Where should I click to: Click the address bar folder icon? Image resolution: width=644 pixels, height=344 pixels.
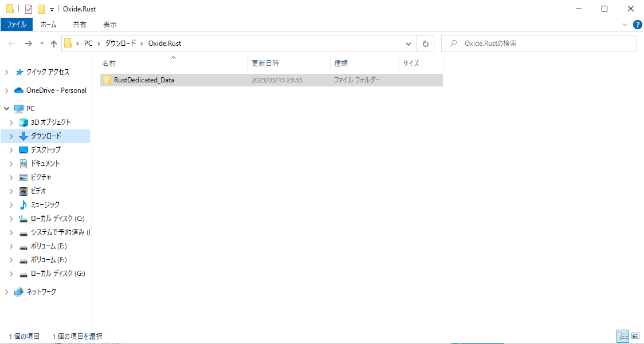tap(68, 44)
